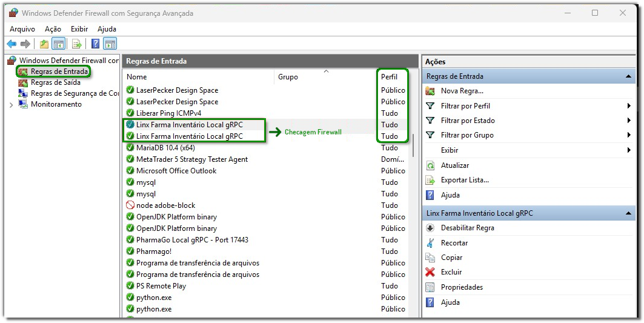The image size is (644, 323).
Task: Open the Filtrar por Estado submenu arrow
Action: point(629,121)
